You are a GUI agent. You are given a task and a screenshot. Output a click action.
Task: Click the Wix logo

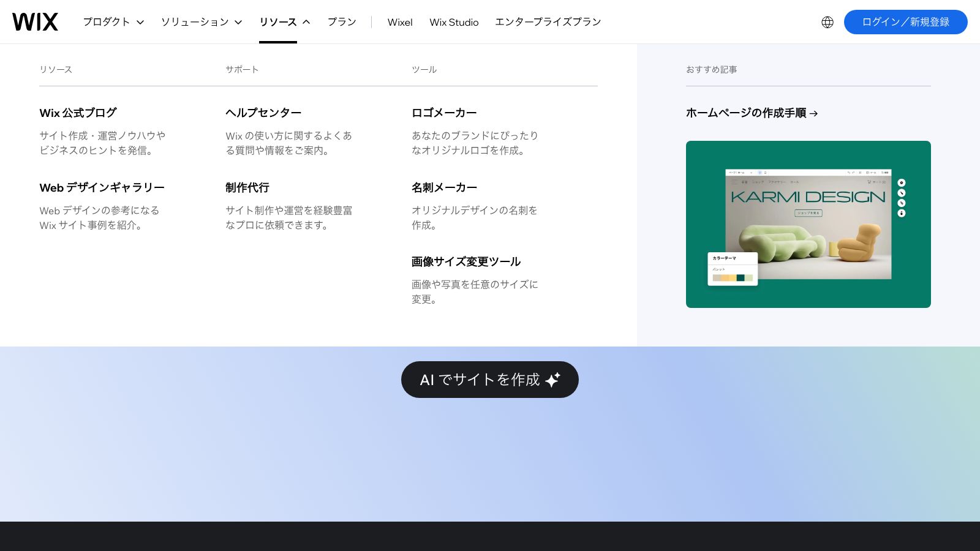[35, 22]
